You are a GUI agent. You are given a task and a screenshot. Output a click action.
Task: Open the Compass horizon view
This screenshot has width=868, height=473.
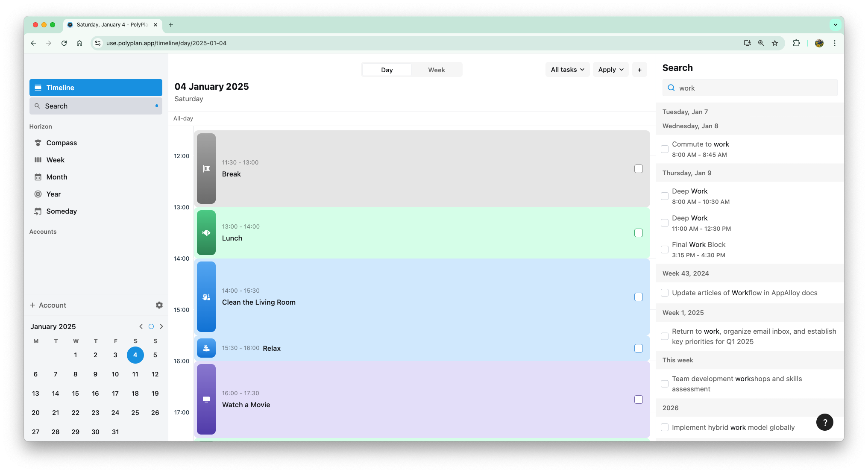[62, 143]
